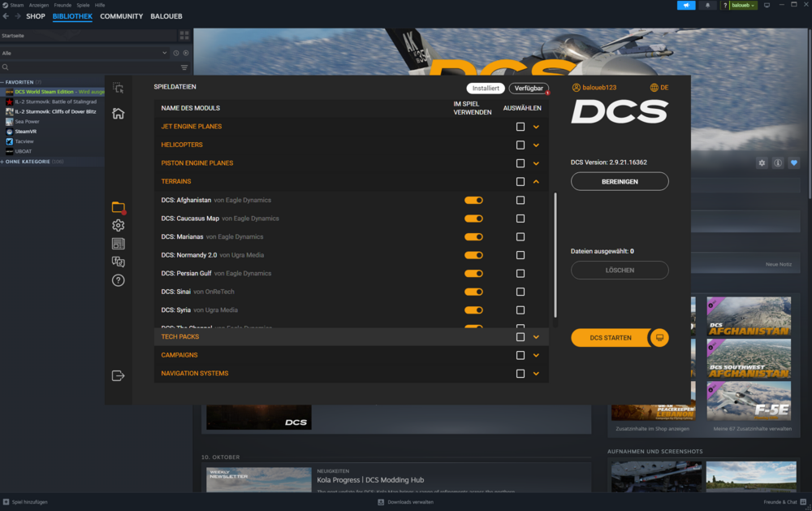Image resolution: width=812 pixels, height=511 pixels.
Task: Toggle off DCS: Caucasus Map usage switch
Action: [x=473, y=219]
